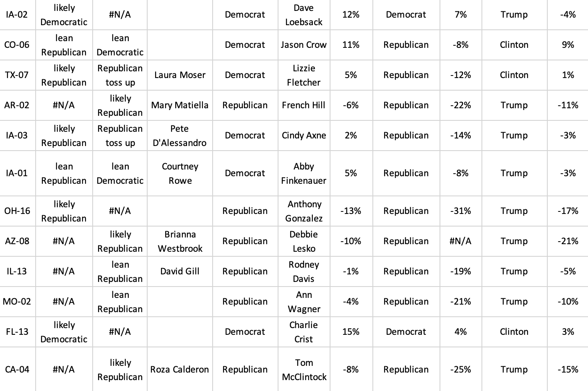
Task: Select the Rodney Davis cell
Action: pyautogui.click(x=304, y=271)
